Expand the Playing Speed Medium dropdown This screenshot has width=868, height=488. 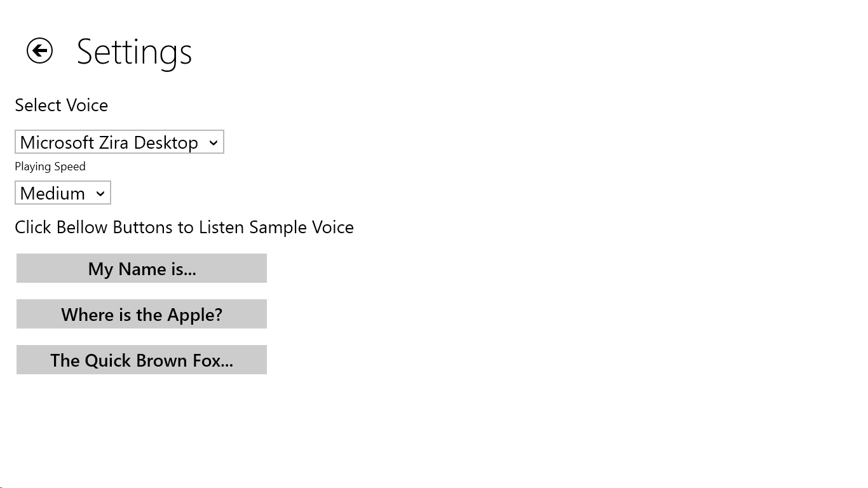[63, 193]
